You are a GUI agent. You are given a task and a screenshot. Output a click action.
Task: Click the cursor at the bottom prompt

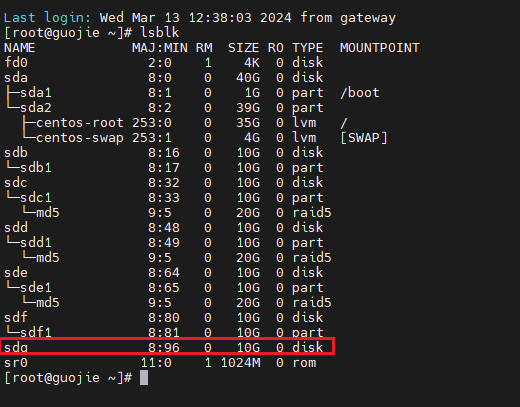[x=144, y=378]
